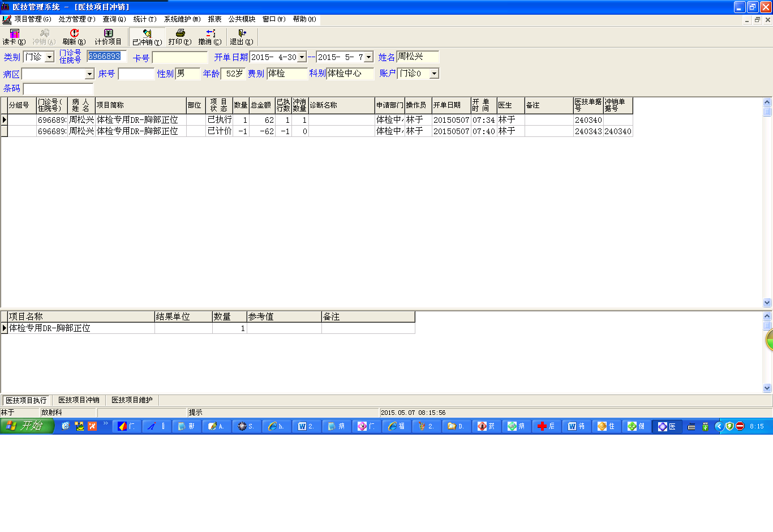Switch to the Word taskbar item labeled 待
773x532 pixels.
[x=577, y=426]
